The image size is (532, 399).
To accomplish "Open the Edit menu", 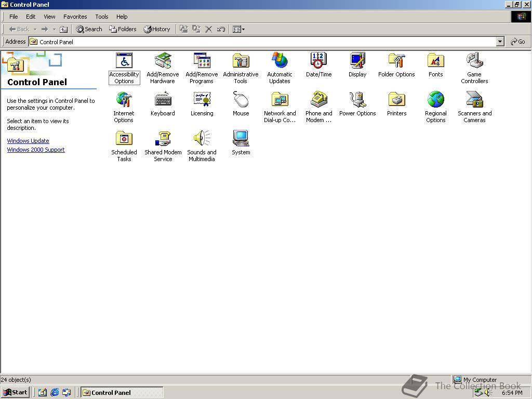I will [x=31, y=17].
